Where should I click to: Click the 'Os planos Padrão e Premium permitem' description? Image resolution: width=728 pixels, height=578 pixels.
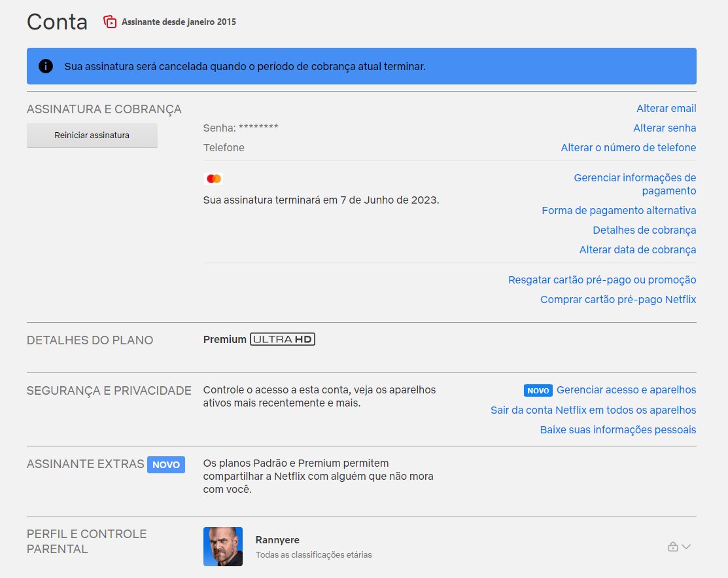(x=318, y=477)
